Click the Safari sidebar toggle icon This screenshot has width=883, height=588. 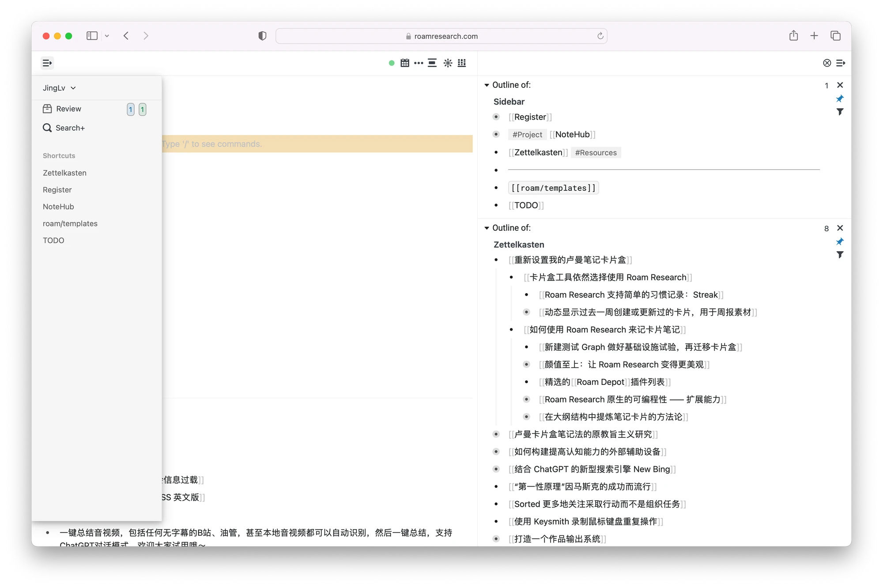pyautogui.click(x=92, y=36)
